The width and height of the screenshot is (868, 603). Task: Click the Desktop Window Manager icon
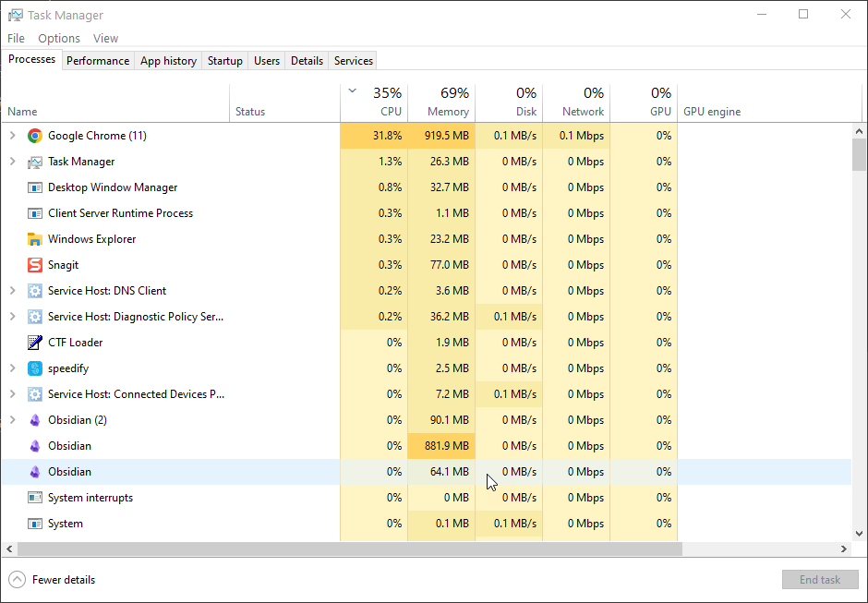[x=35, y=187]
